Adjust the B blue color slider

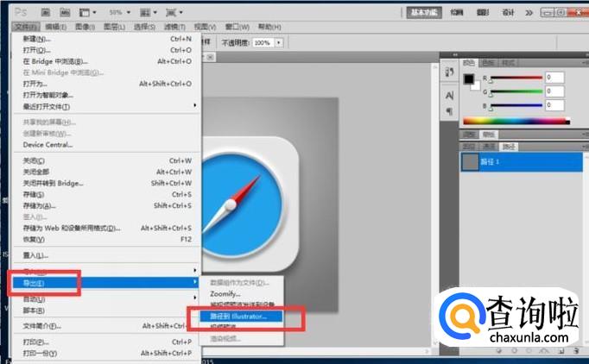click(516, 105)
